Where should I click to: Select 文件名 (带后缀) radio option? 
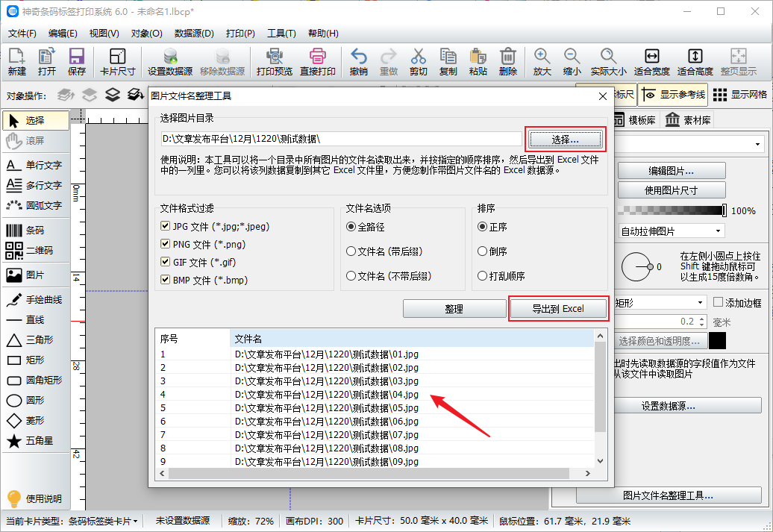pyautogui.click(x=351, y=251)
